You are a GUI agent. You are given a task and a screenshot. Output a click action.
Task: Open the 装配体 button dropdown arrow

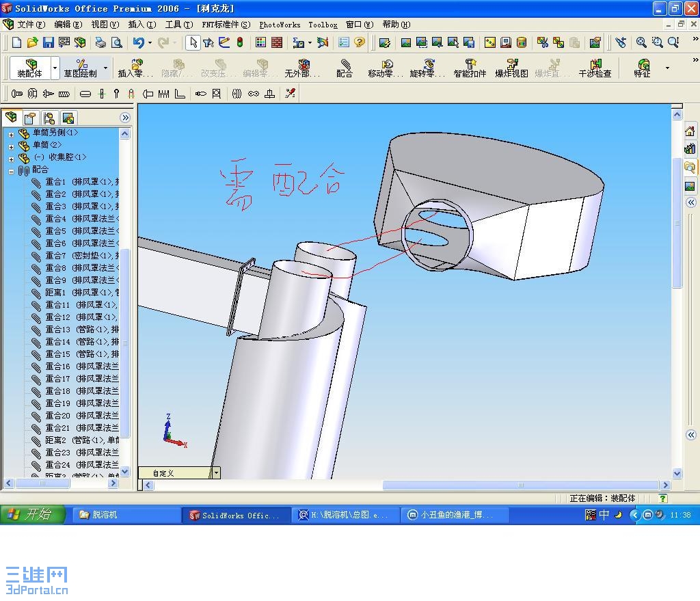coord(55,68)
